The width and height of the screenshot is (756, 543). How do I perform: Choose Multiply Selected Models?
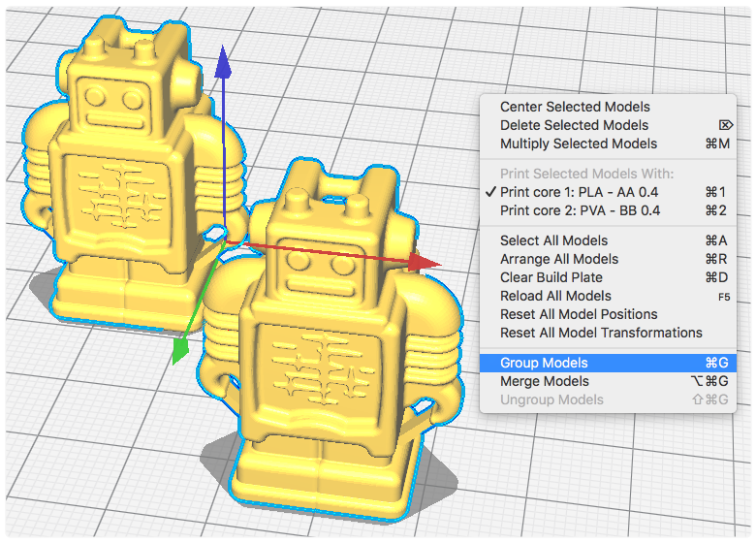click(608, 144)
